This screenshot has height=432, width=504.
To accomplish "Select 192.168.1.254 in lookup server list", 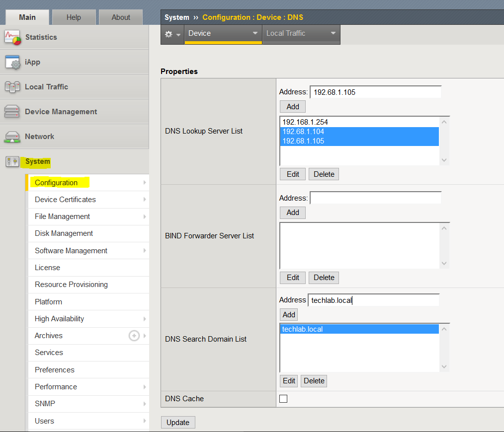I will pos(359,122).
